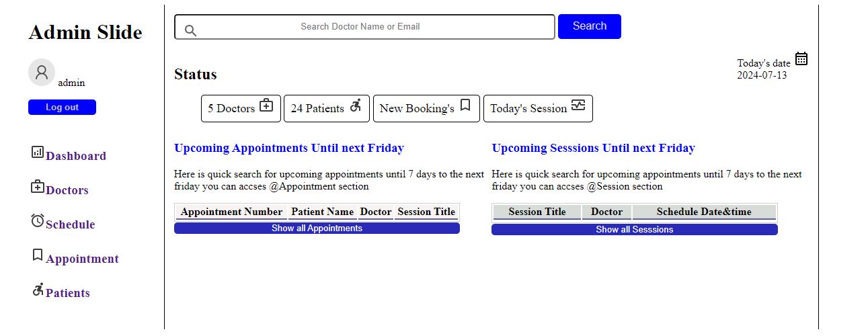Click the admin user avatar icon
The height and width of the screenshot is (336, 868).
click(x=41, y=73)
